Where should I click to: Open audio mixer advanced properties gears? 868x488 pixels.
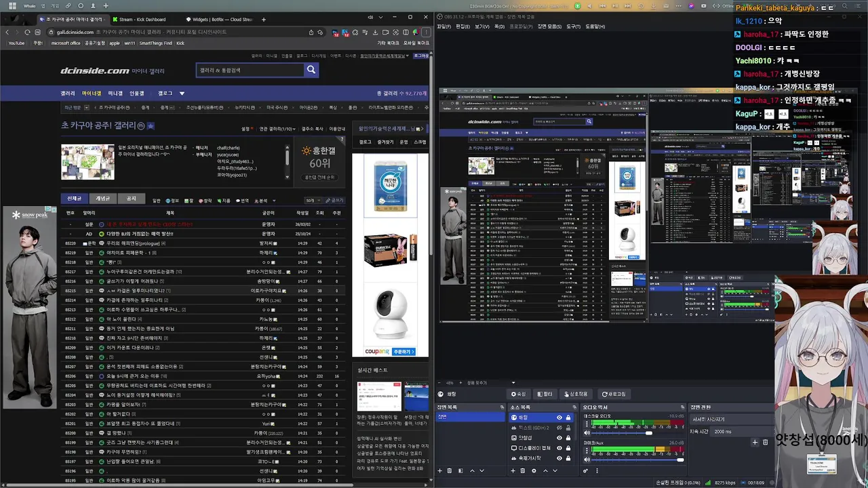(585, 471)
